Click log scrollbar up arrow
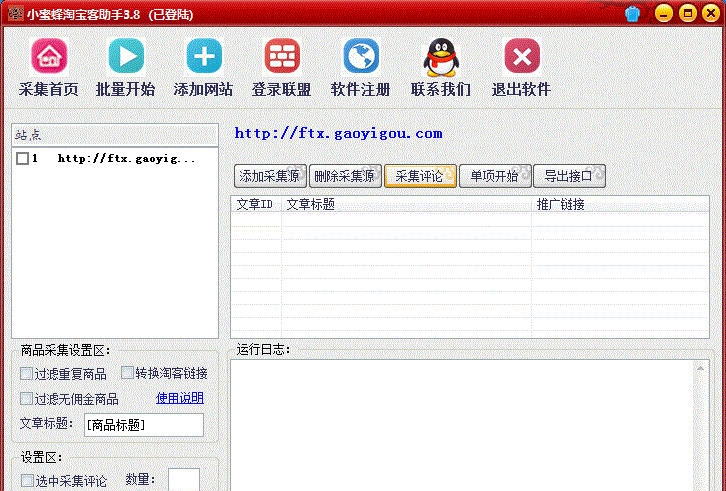726x491 pixels. 700,369
